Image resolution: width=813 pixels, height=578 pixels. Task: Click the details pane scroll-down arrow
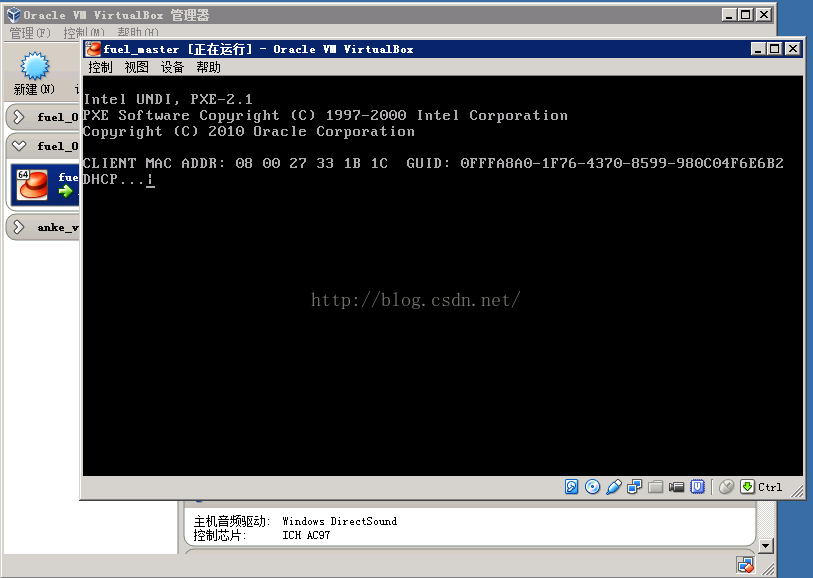pyautogui.click(x=766, y=545)
